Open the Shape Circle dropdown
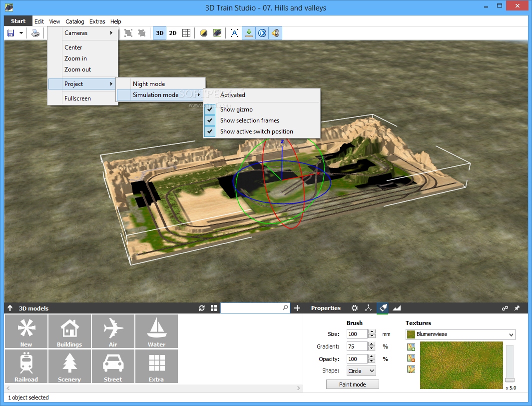Viewport: 532px width, 406px height. (361, 370)
